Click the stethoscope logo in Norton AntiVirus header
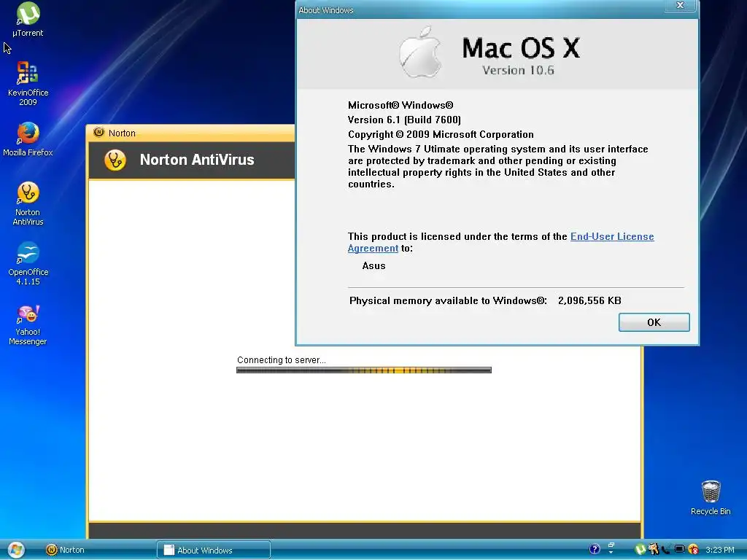This screenshot has width=747, height=560. [115, 160]
